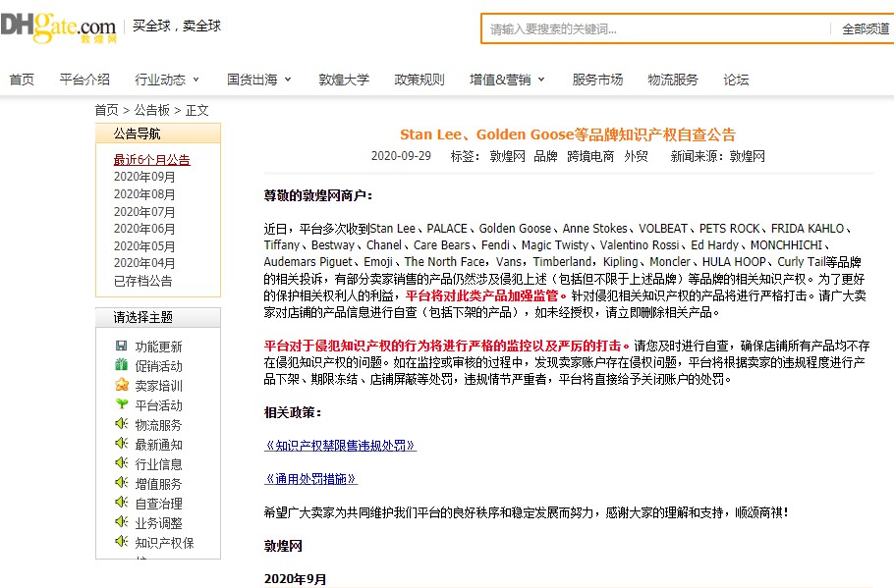This screenshot has height=588, width=894.
Task: Click the 相关政策 heading
Action: [x=293, y=412]
